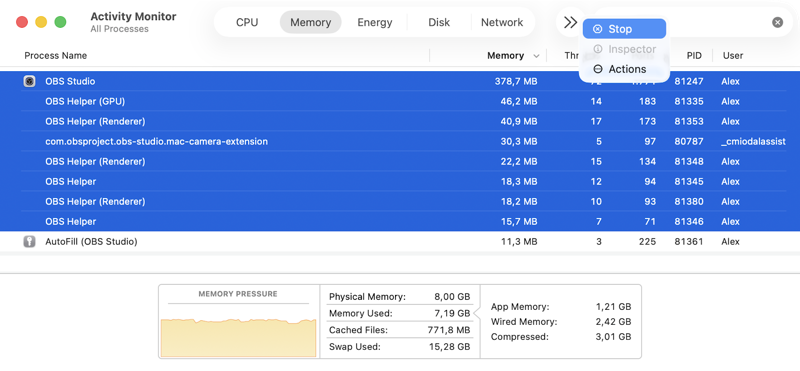Switch to the Network tab

(x=502, y=22)
